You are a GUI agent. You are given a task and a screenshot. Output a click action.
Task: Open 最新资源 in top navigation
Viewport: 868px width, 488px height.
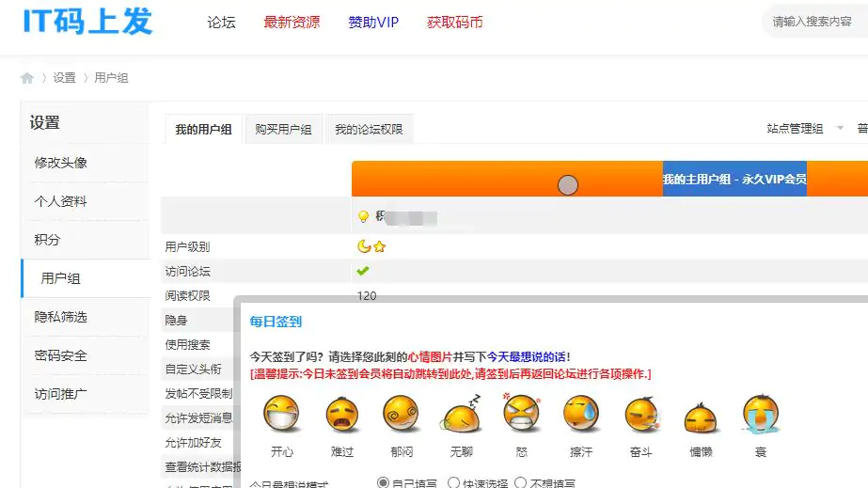coord(292,23)
